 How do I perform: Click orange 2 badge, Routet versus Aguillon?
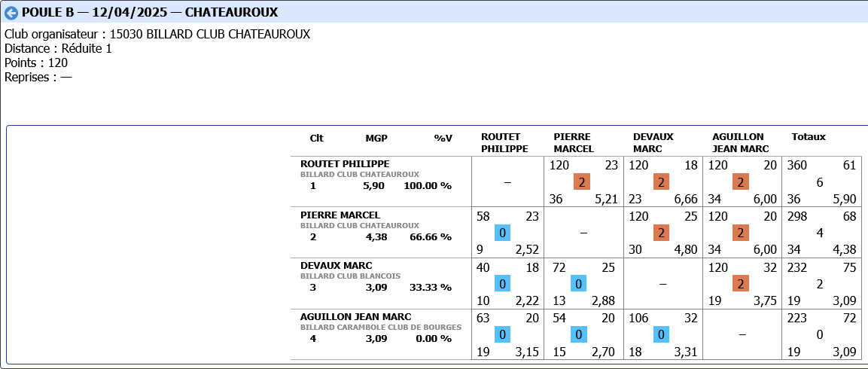741,181
